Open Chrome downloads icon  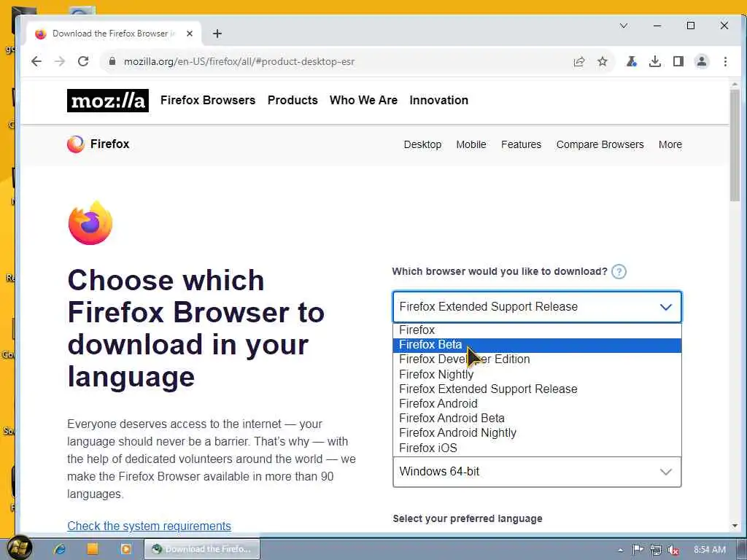click(655, 61)
